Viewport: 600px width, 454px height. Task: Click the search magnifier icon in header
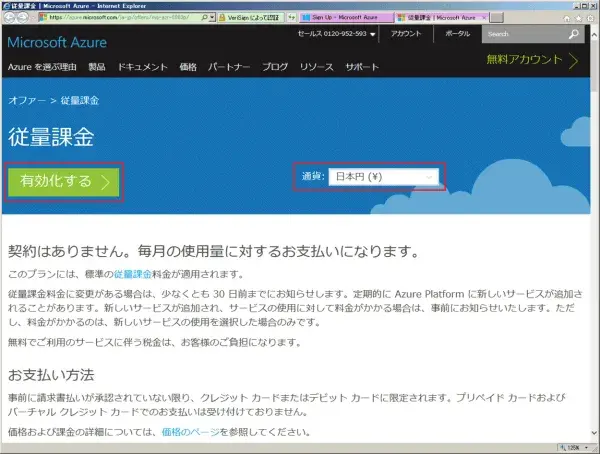click(x=574, y=34)
